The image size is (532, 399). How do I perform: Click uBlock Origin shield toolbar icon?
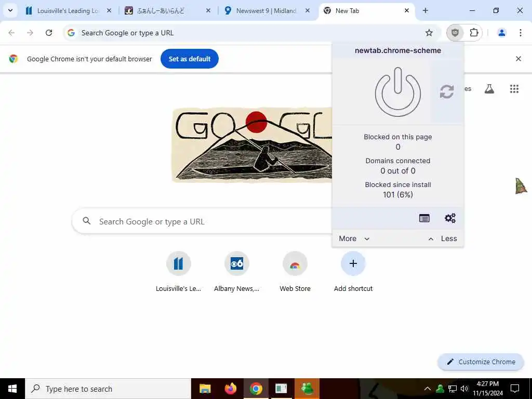(455, 33)
